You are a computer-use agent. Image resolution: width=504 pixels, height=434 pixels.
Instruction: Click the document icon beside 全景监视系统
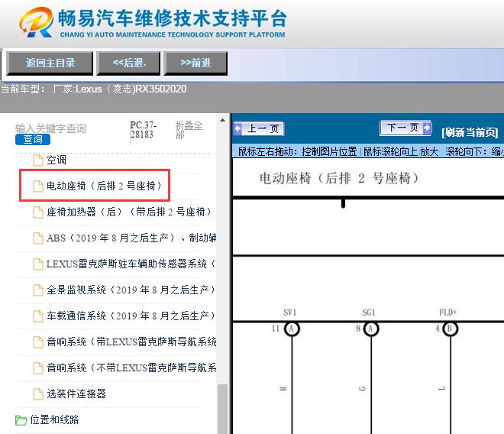(38, 290)
